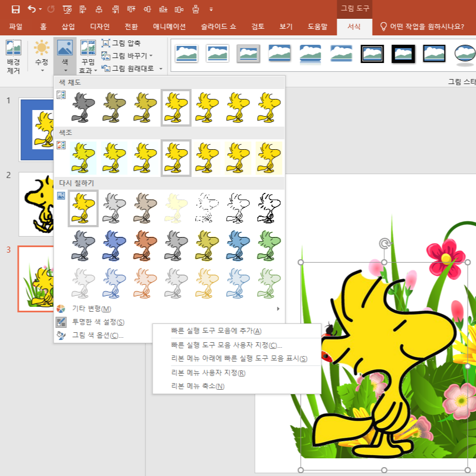This screenshot has width=476, height=476.
Task: Click the 배경 제거 (Remove Background) button
Action: [13, 57]
